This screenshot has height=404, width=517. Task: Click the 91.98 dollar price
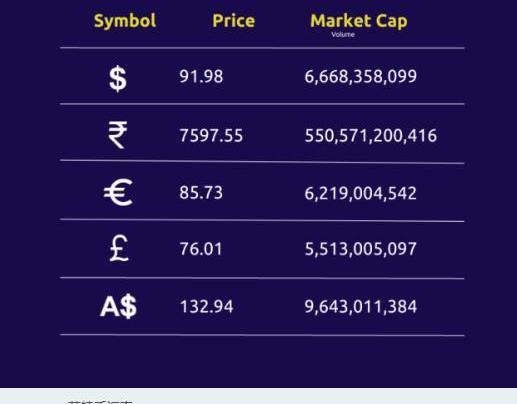[201, 76]
